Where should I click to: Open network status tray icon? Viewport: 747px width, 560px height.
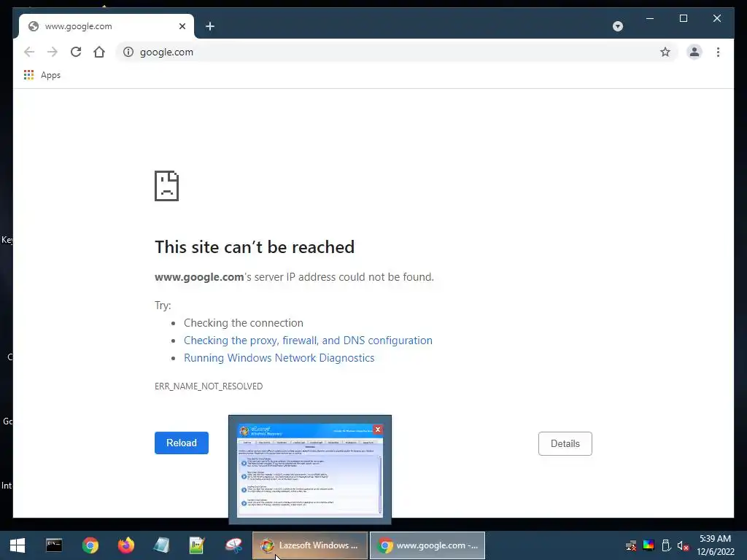631,545
